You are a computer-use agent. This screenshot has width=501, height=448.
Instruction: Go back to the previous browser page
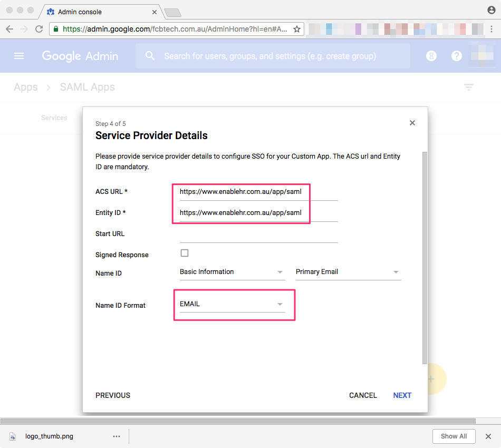(x=9, y=29)
